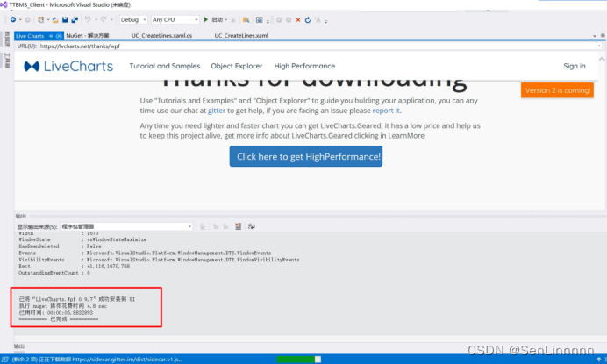Switch to the NuGet solution tab
The image size is (607, 364).
(88, 36)
